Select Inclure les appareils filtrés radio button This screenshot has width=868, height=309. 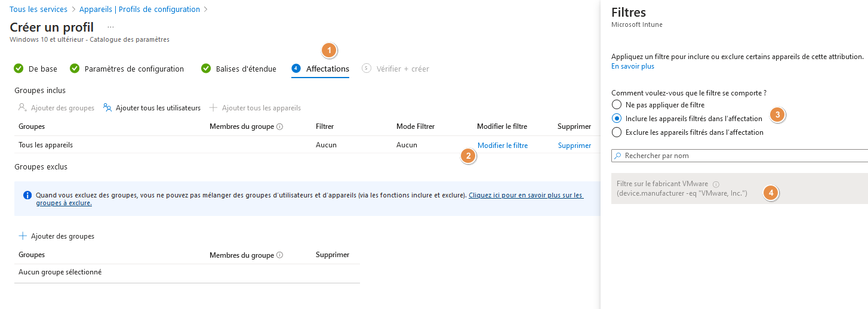(x=617, y=118)
